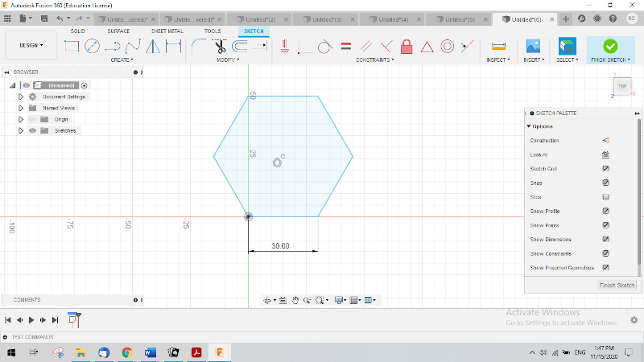The image size is (644, 362).
Task: Select the sketch dimension tool
Action: tap(173, 47)
